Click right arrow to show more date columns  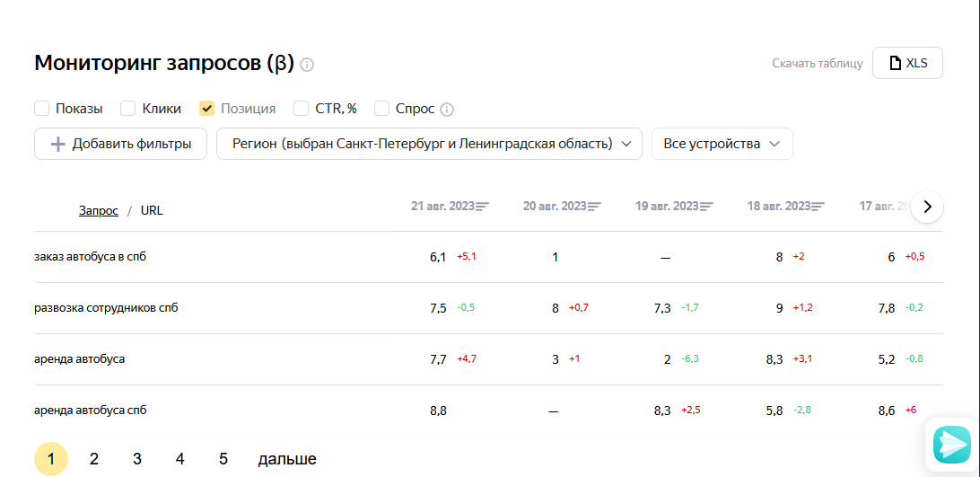click(928, 207)
